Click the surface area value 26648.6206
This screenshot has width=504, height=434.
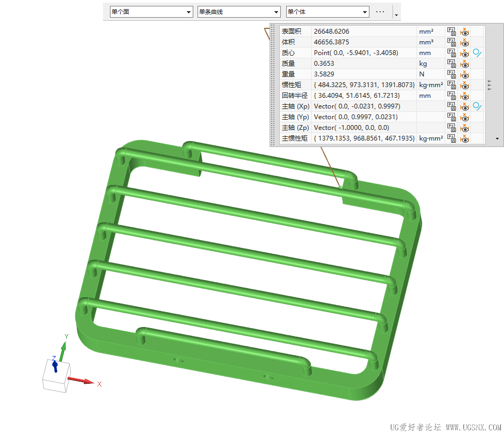pyautogui.click(x=332, y=31)
